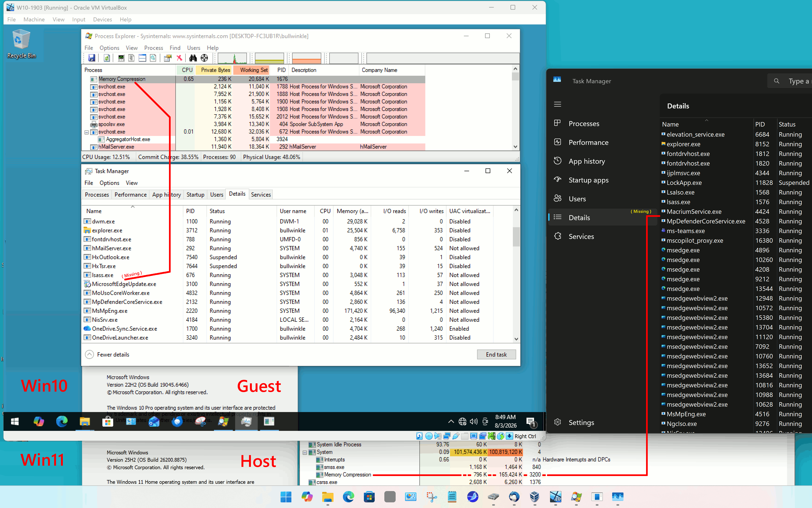Select LockApp.exe row in dark Task Manager
Screen dimensions: 812x508
(736, 183)
